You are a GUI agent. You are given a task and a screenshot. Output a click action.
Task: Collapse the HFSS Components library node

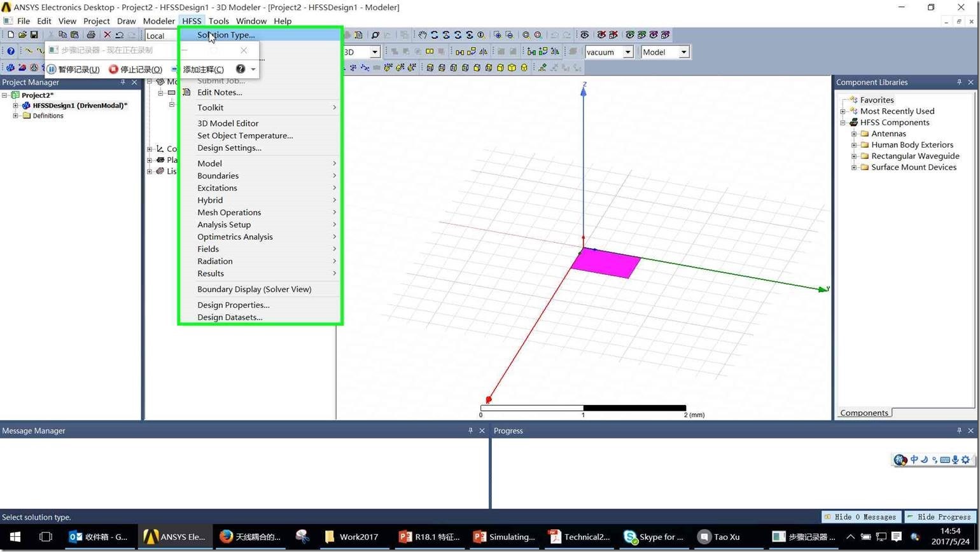coord(843,123)
